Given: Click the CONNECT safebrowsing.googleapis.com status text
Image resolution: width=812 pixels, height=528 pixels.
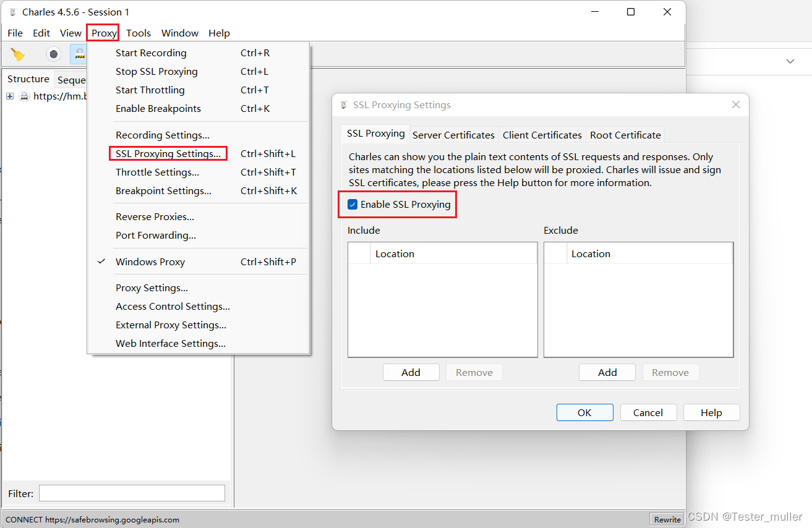Looking at the screenshot, I should coord(93,520).
